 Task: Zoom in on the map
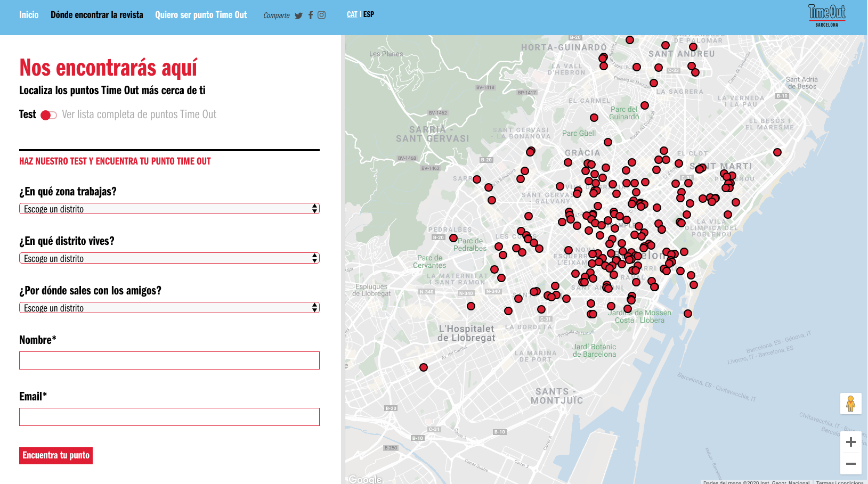point(851,442)
